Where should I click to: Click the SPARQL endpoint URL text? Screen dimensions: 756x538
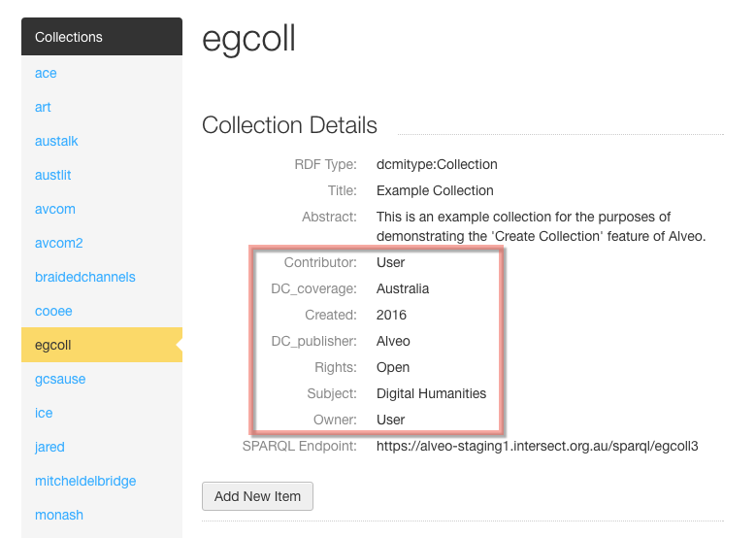click(x=537, y=446)
